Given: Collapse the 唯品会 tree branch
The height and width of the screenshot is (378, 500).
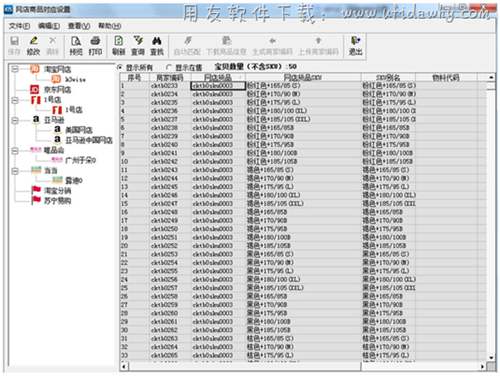Looking at the screenshot, I should (15, 150).
